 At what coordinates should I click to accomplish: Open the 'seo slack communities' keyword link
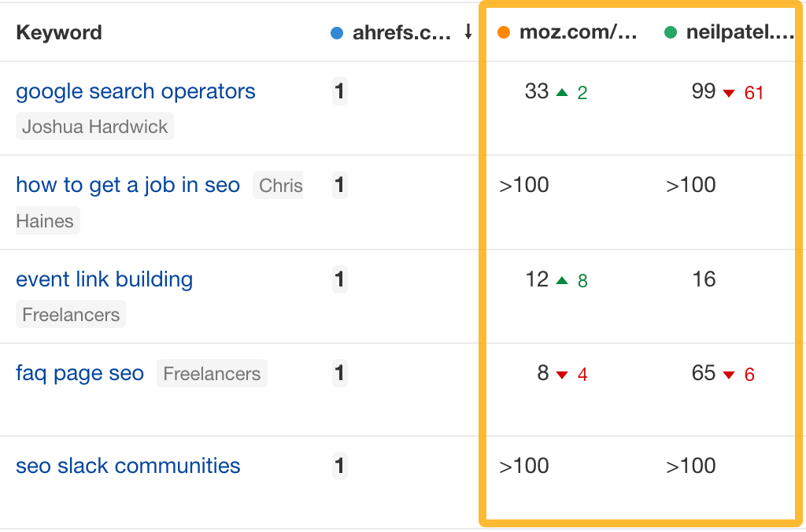[x=128, y=465]
